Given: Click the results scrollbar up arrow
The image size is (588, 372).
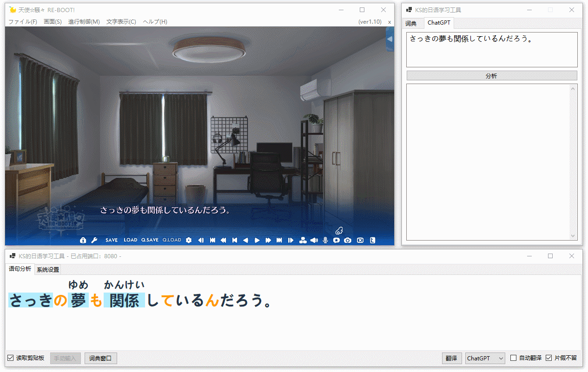Looking at the screenshot, I should coord(573,89).
